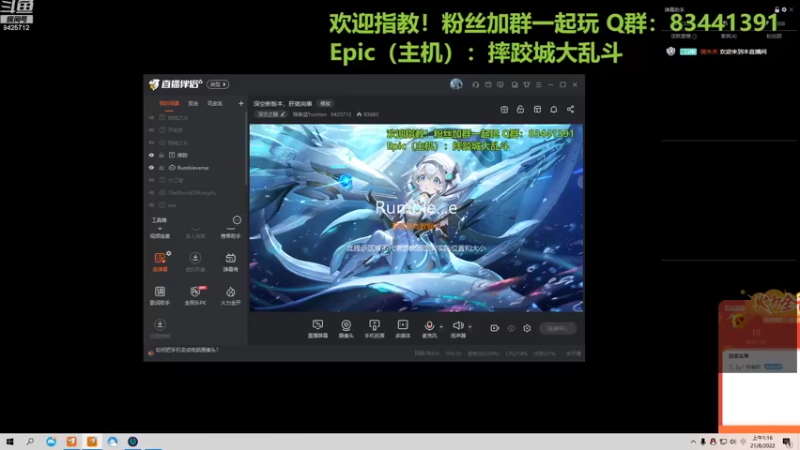Screen dimensions: 800x450
Task: Open the settings gear in bottom toolbar
Action: [x=527, y=328]
